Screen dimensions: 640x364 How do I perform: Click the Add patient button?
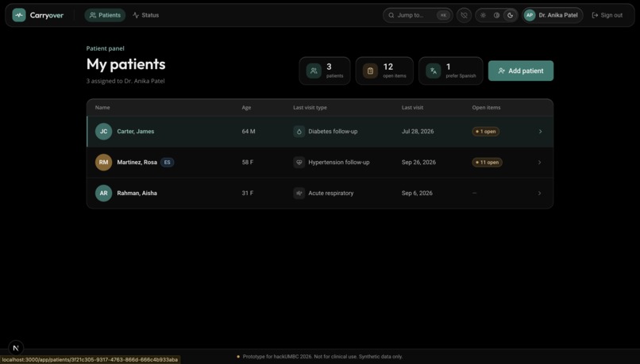(520, 71)
